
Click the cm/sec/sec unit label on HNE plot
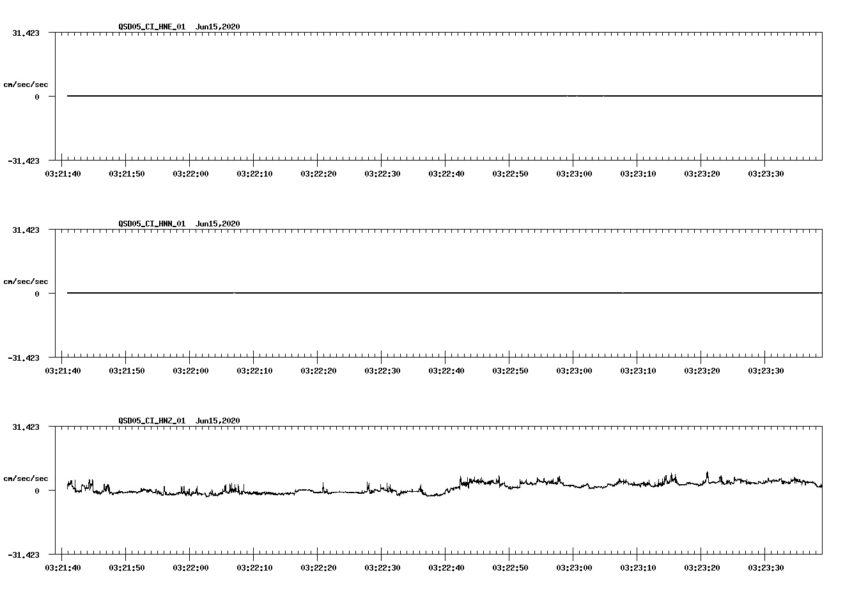[26, 84]
